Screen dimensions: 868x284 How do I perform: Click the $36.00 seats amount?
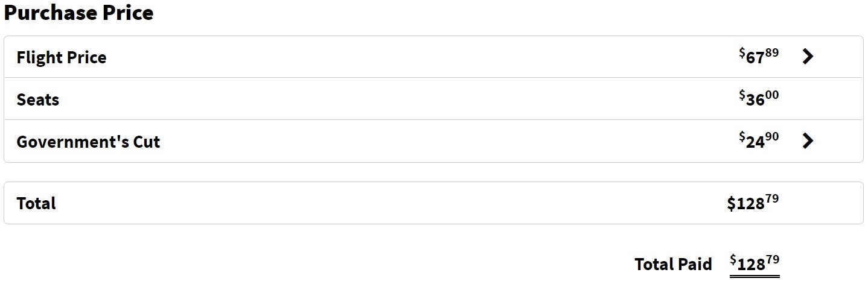(x=759, y=98)
